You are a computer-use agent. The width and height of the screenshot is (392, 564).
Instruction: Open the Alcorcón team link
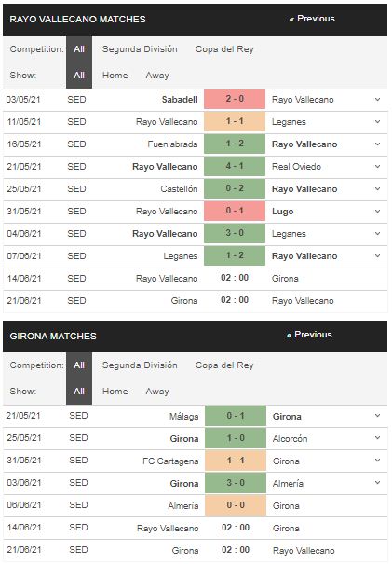[x=290, y=438]
